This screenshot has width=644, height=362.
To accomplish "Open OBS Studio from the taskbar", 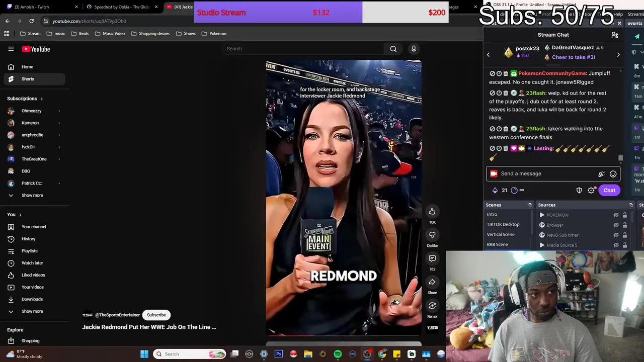I will point(367,354).
